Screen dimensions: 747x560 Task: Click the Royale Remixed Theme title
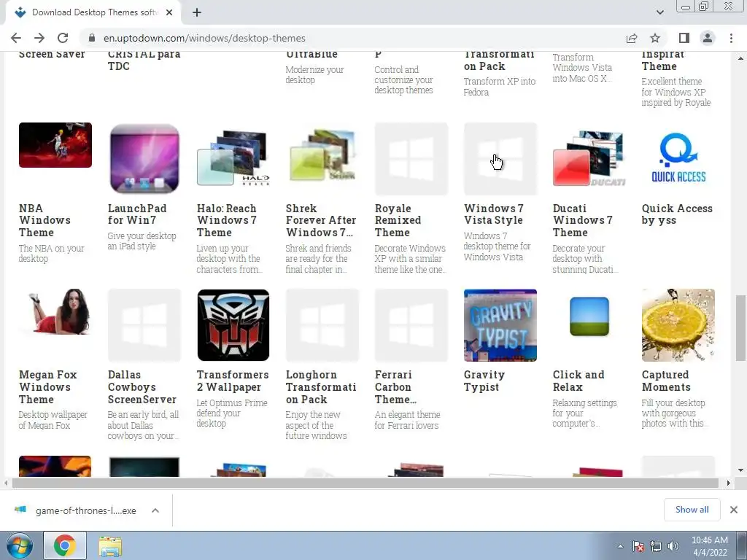[x=398, y=220]
